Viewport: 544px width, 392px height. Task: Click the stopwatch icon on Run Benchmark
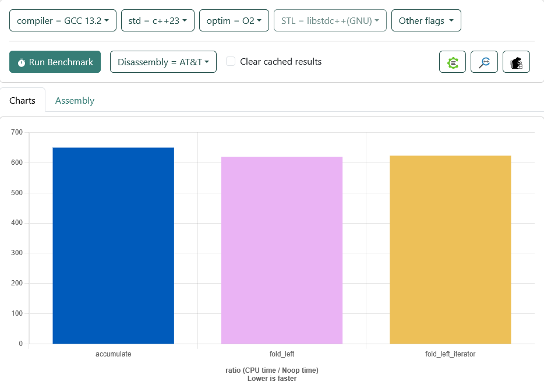[22, 62]
